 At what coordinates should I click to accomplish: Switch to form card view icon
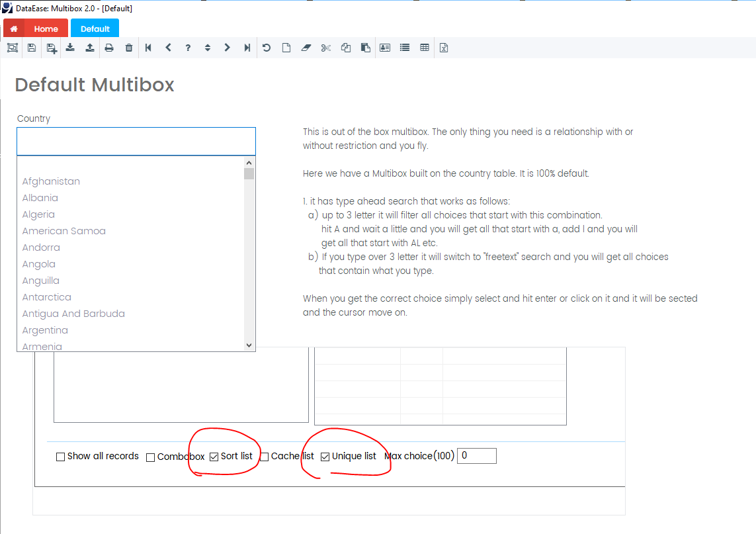pos(385,48)
